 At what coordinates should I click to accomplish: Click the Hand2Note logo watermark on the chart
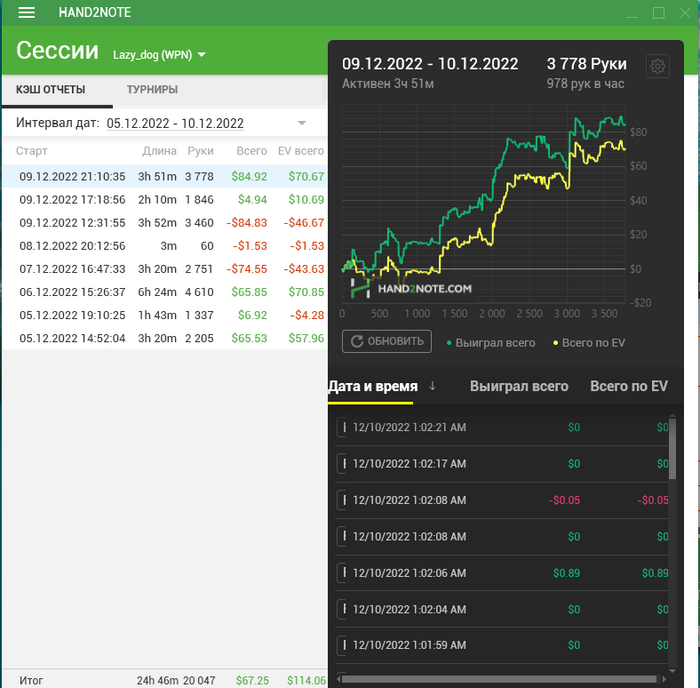pyautogui.click(x=411, y=288)
